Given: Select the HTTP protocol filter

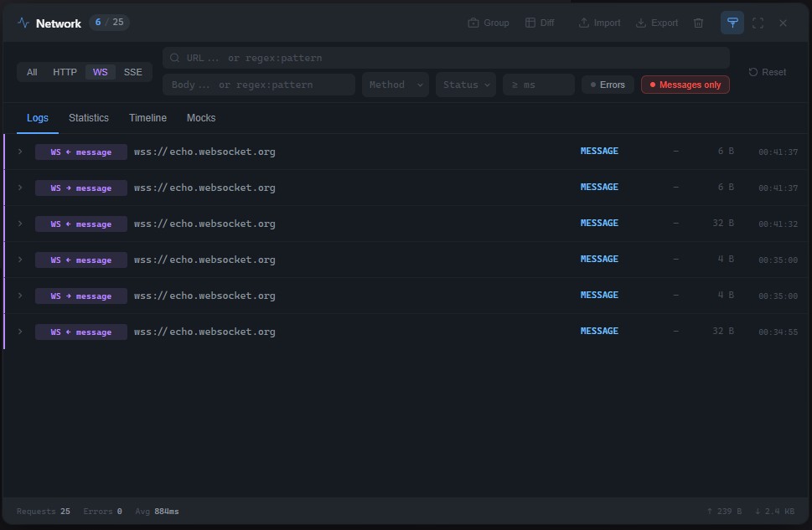Looking at the screenshot, I should (65, 72).
